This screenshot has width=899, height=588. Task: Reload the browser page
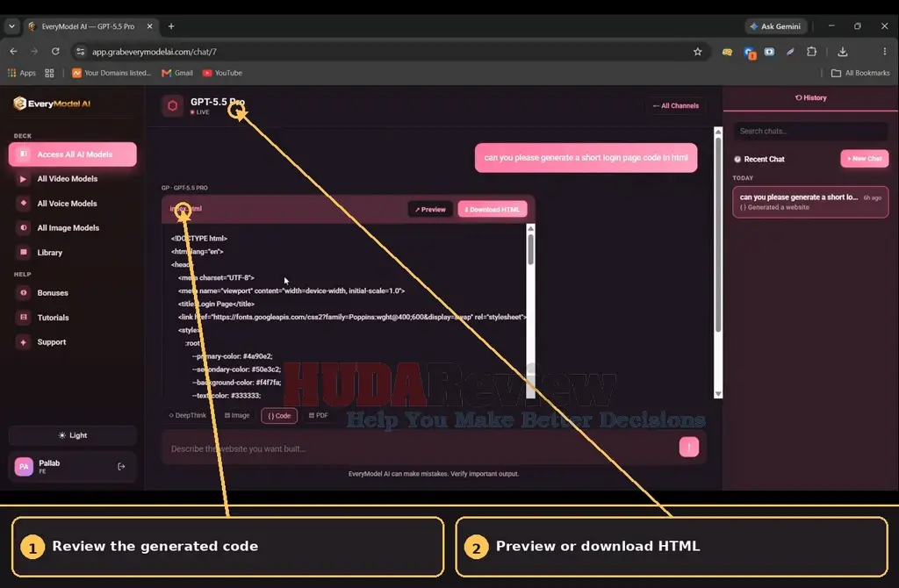coord(55,52)
